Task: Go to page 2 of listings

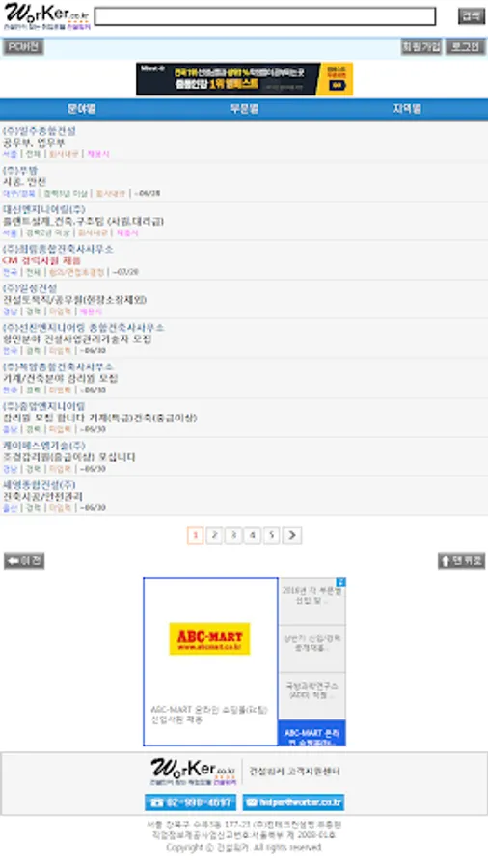Action: pyautogui.click(x=214, y=535)
